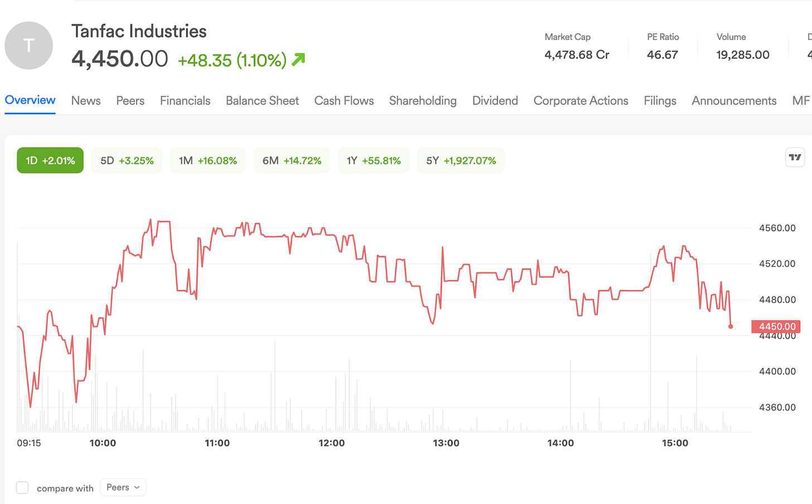
Task: Open the Peers tab
Action: pyautogui.click(x=130, y=101)
